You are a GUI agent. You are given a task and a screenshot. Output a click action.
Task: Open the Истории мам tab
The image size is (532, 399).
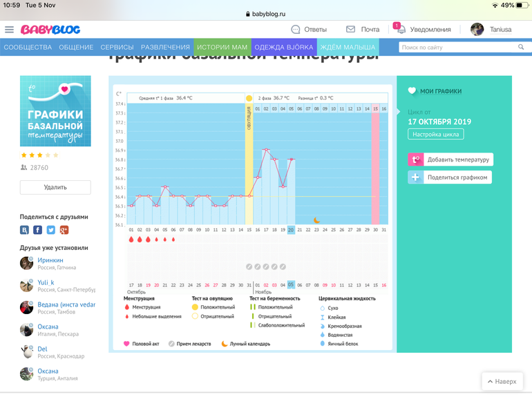(222, 48)
